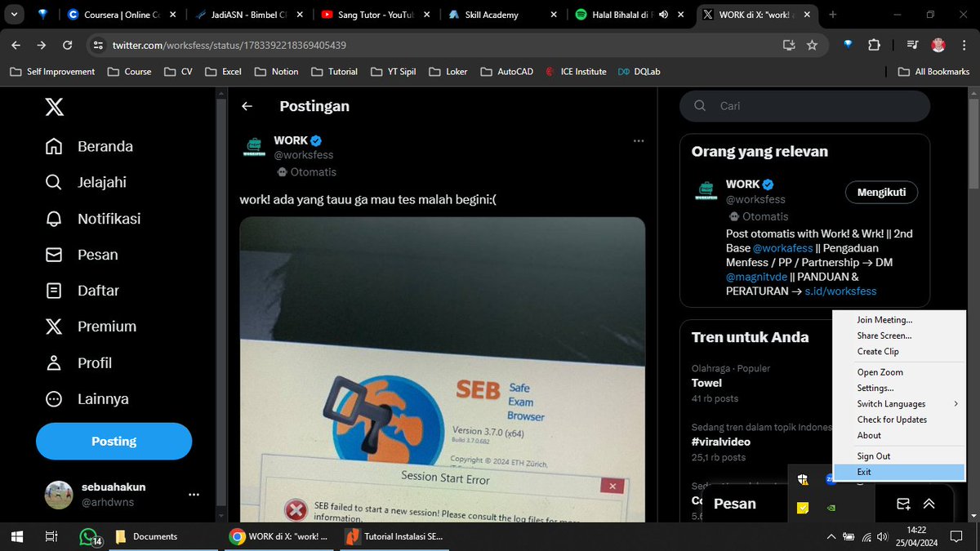Open the Chrome three-dot menu
Image resolution: width=980 pixels, height=551 pixels.
(962, 45)
